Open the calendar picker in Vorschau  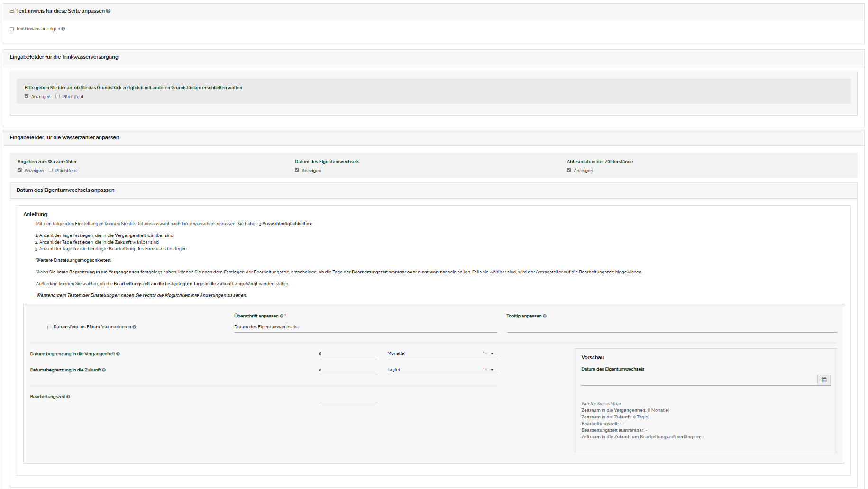823,380
